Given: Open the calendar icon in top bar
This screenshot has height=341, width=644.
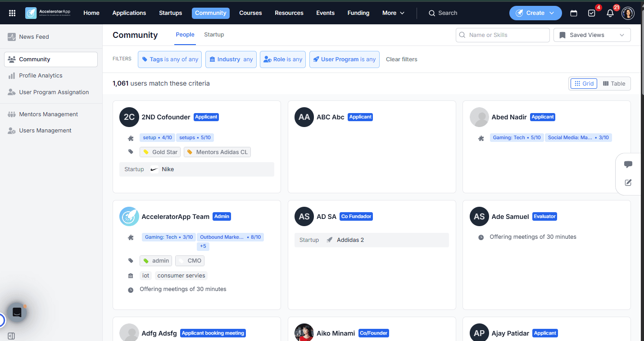Looking at the screenshot, I should click(x=574, y=13).
